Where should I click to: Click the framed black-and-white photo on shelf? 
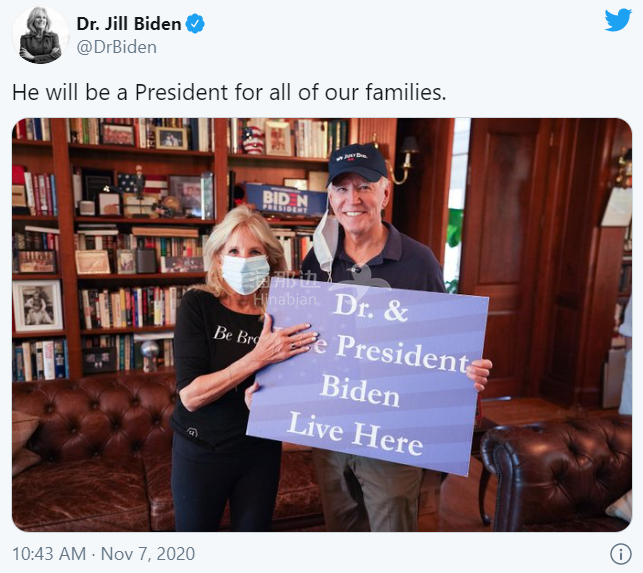point(38,306)
